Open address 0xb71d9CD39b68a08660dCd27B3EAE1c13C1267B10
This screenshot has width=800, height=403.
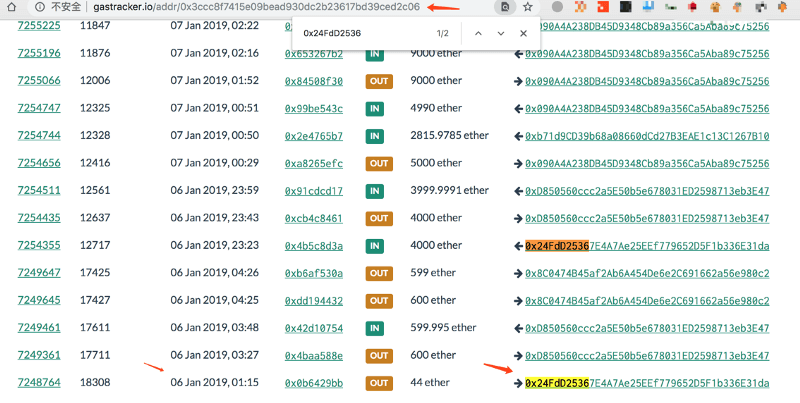[x=647, y=136]
